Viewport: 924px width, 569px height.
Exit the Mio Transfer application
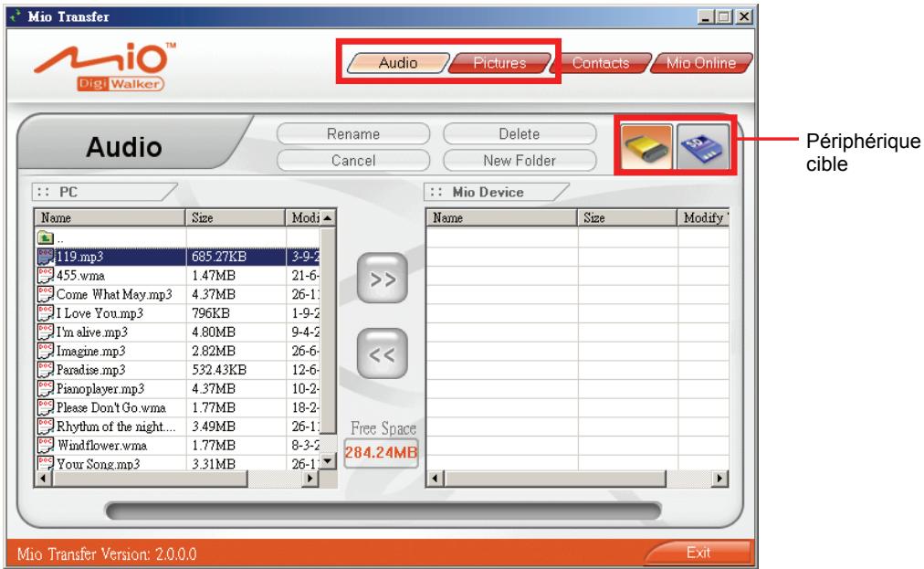[x=698, y=553]
